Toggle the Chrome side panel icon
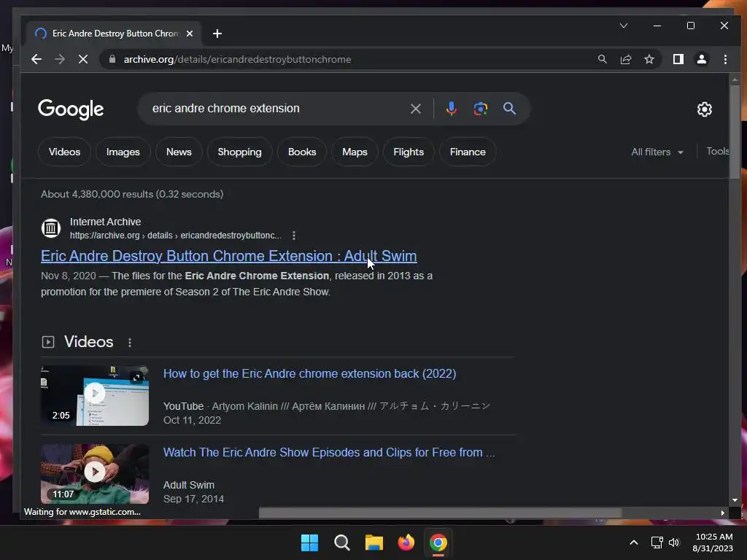The height and width of the screenshot is (560, 747). (678, 59)
